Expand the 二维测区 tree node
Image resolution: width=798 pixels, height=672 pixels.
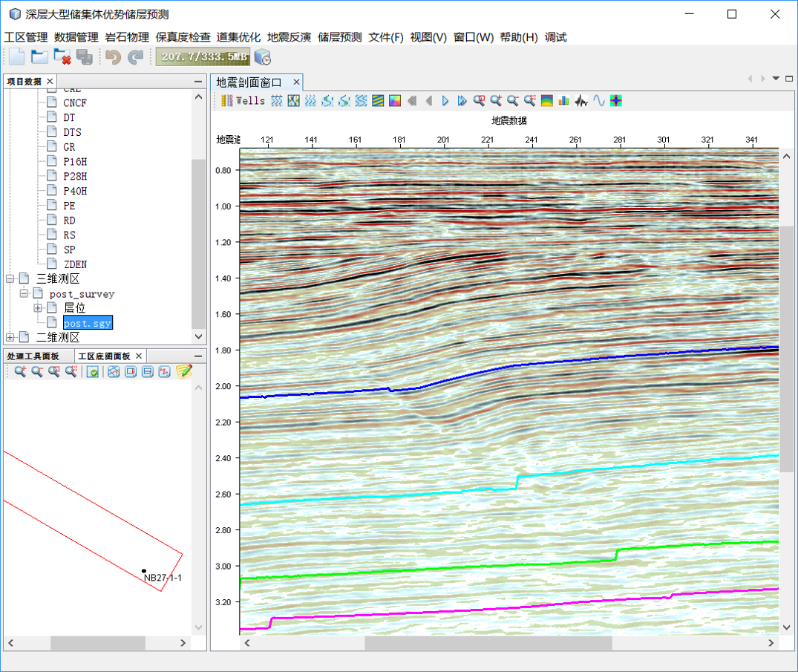(10, 338)
